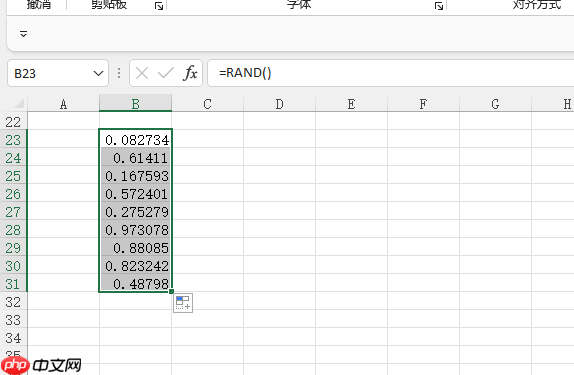Screen dimensions: 574x375
Task: Click the Insert Function fx icon
Action: pyautogui.click(x=190, y=73)
